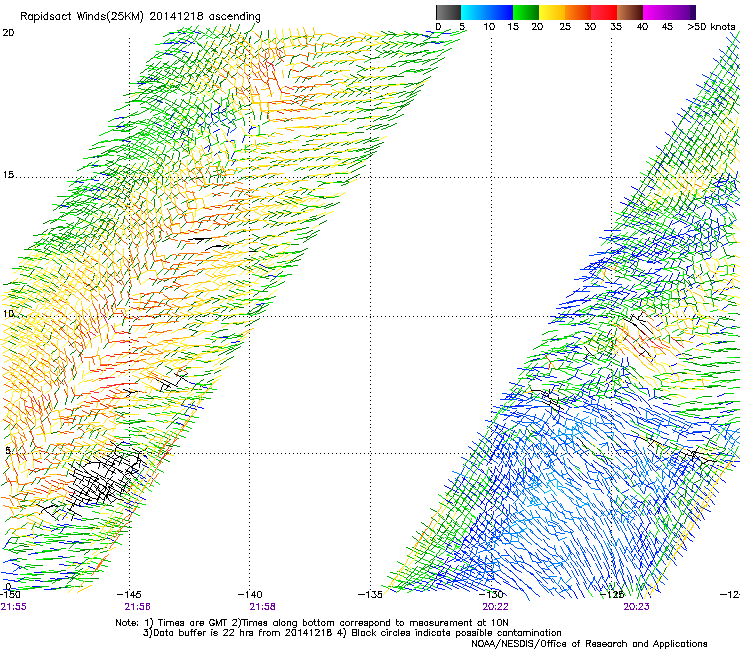
Task: Click the legend scale value '45'
Action: pyautogui.click(x=667, y=27)
